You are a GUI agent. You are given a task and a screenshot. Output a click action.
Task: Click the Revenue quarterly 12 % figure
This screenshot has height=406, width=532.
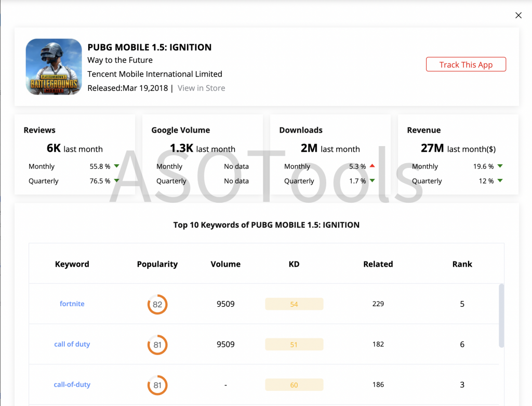pyautogui.click(x=486, y=181)
